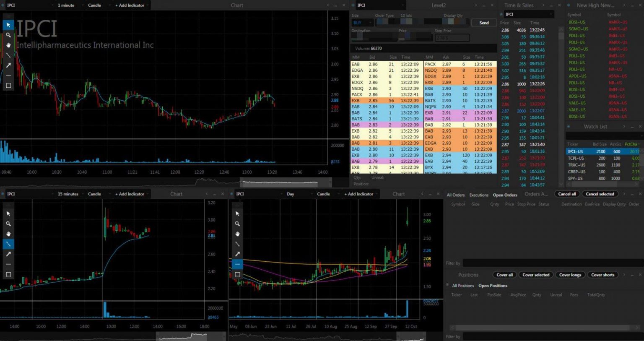The width and height of the screenshot is (644, 341).
Task: Select the rectangle tool in 15 minutes chart
Action: tap(8, 274)
